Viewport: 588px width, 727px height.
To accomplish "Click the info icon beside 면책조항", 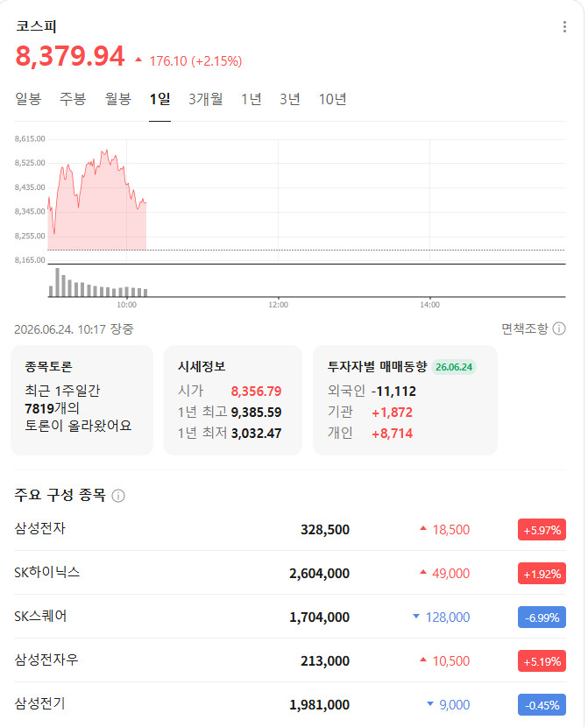I will click(x=559, y=328).
